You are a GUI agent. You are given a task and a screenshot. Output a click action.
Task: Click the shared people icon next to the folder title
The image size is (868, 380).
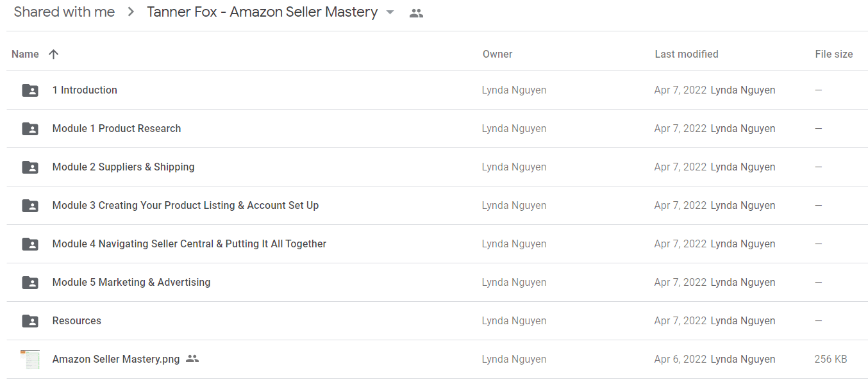[416, 13]
